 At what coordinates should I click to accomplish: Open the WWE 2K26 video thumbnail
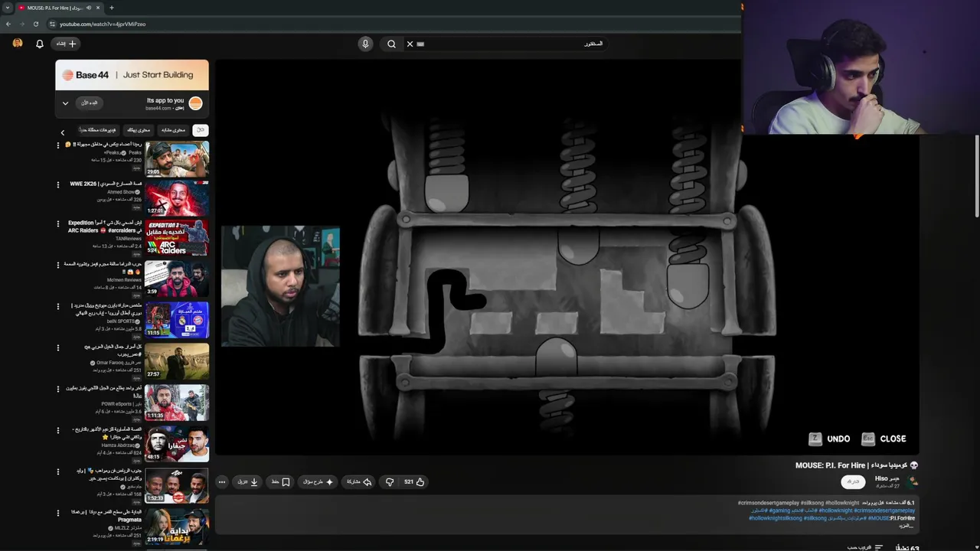[x=177, y=198]
